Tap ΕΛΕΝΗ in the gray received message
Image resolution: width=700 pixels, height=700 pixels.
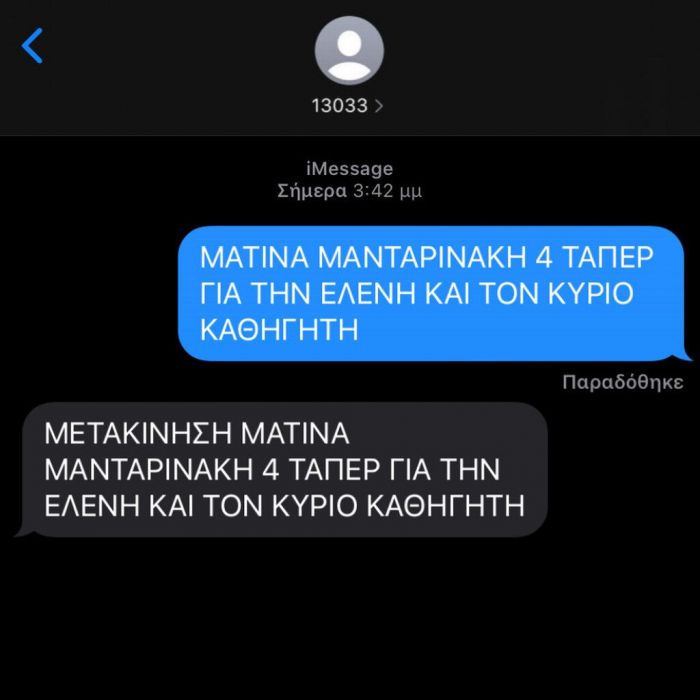[92, 505]
